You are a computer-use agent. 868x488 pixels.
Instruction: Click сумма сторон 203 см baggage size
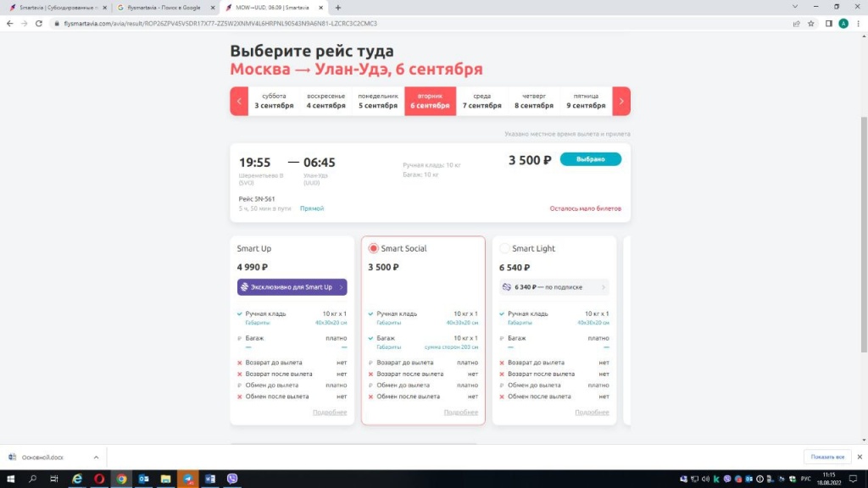(x=451, y=347)
